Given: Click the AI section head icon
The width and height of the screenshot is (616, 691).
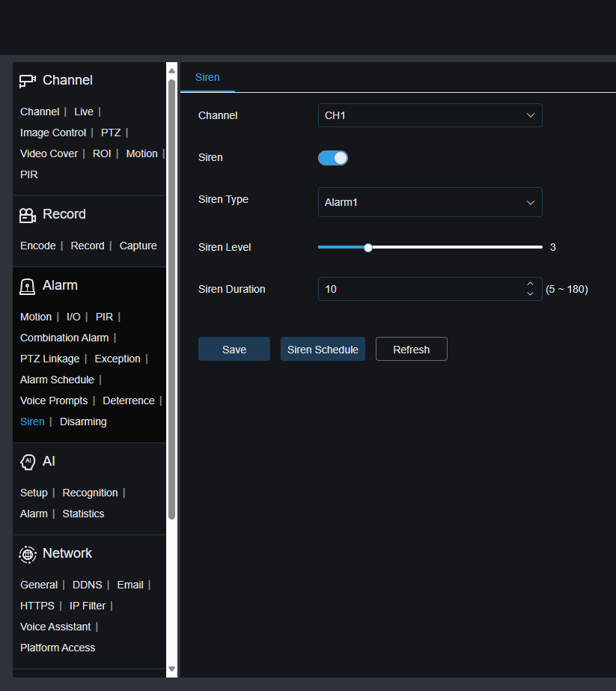Looking at the screenshot, I should click(28, 462).
